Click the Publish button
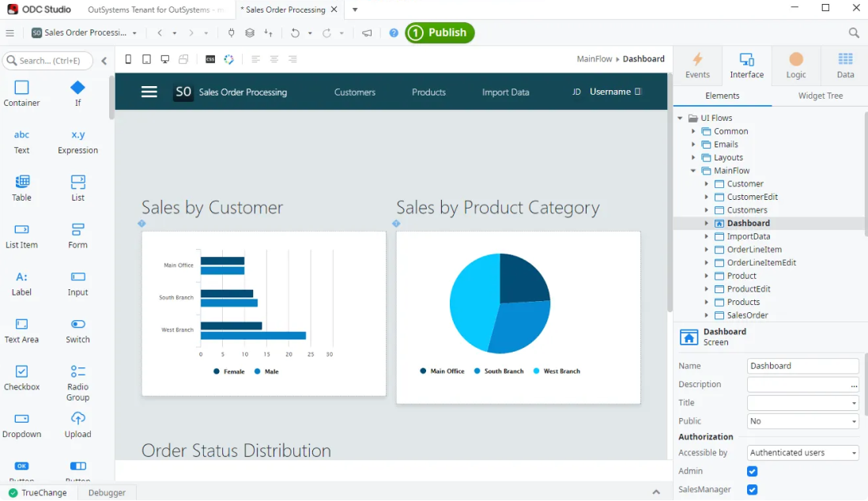The image size is (868, 501). click(x=440, y=32)
